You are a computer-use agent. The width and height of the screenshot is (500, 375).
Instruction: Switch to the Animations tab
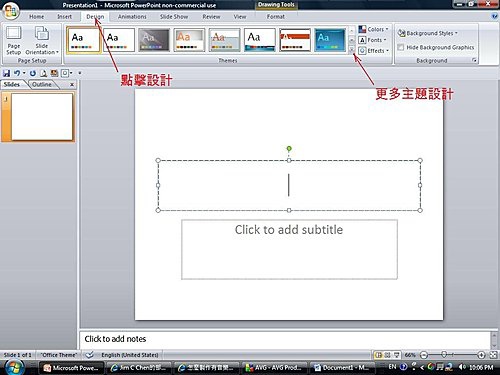click(x=132, y=16)
